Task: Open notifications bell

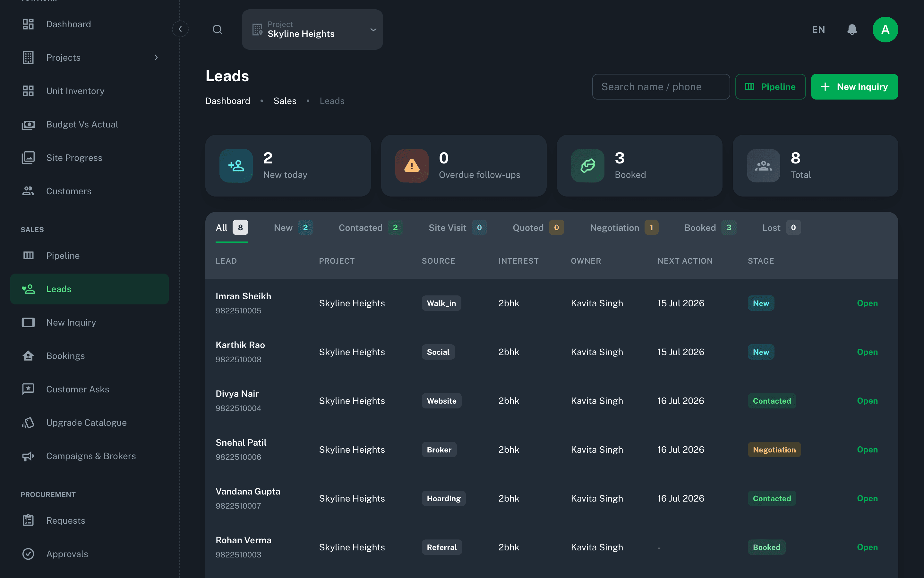Action: (852, 30)
